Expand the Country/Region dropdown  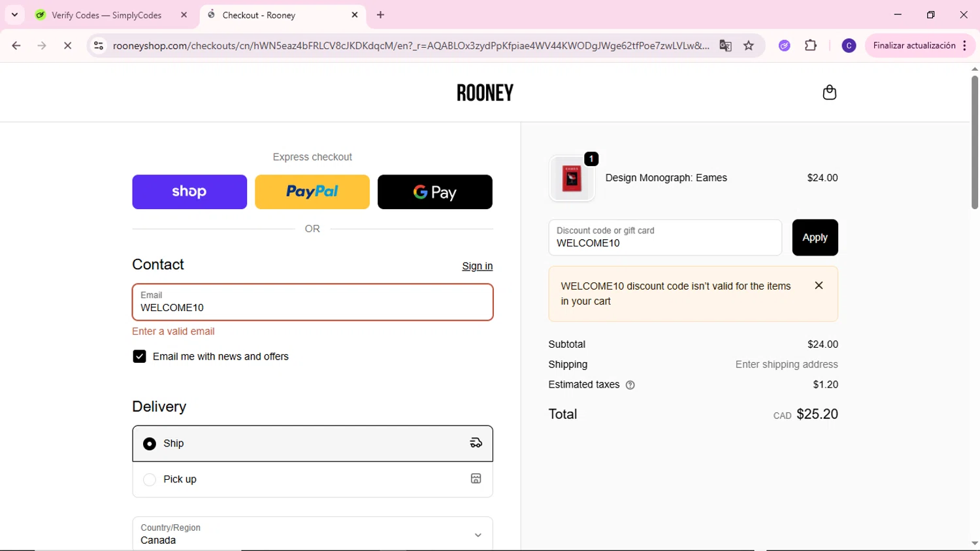pyautogui.click(x=312, y=534)
